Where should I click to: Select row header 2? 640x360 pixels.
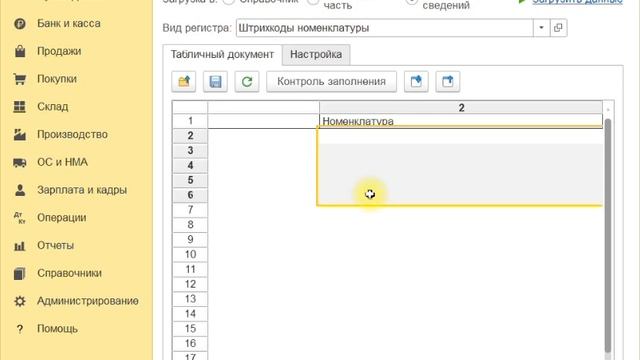point(190,136)
